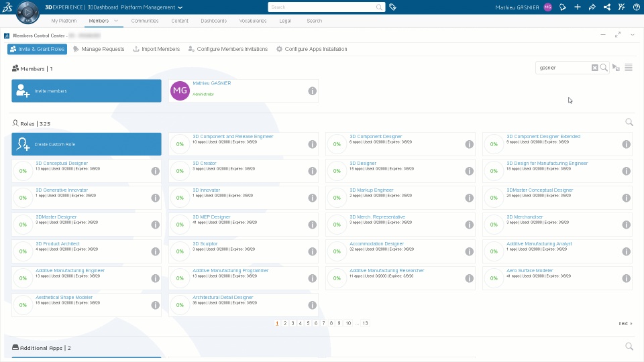Click the selection mode icon near search
The width and height of the screenshot is (644, 362).
616,68
